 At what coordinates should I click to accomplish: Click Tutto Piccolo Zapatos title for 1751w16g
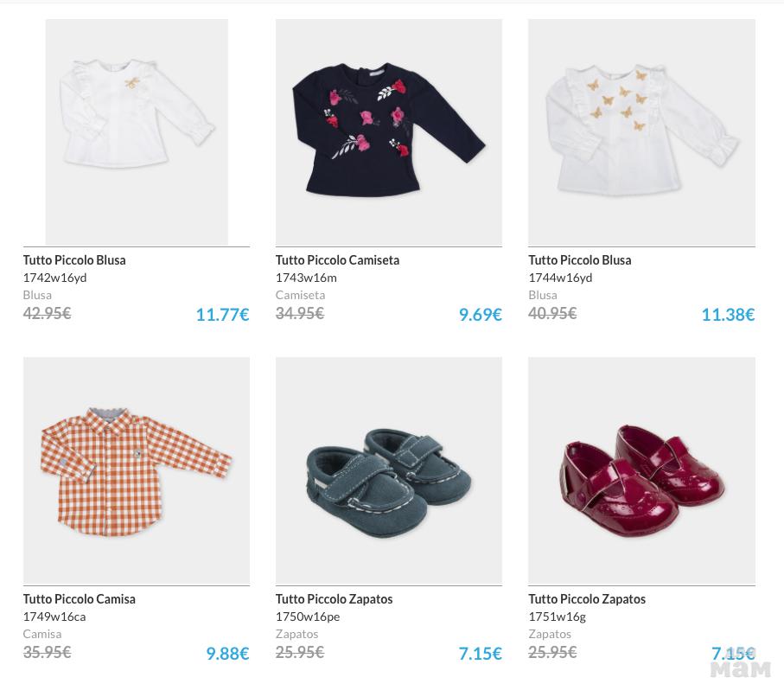tap(587, 599)
